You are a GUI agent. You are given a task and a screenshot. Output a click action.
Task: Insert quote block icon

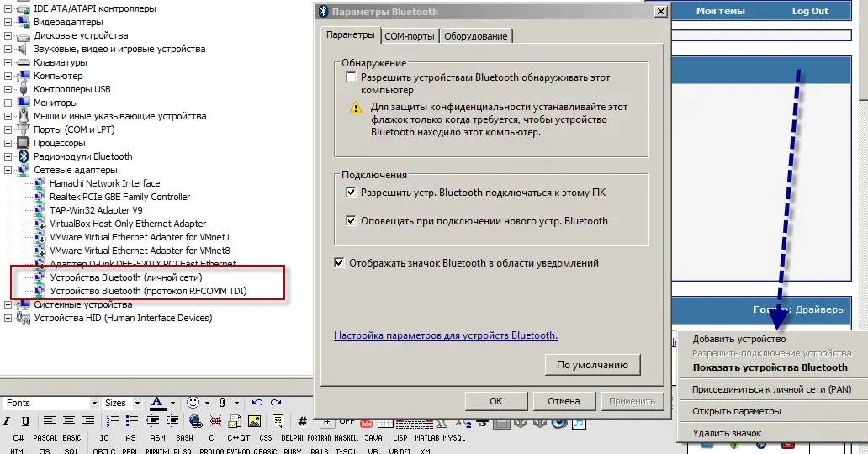pyautogui.click(x=278, y=421)
